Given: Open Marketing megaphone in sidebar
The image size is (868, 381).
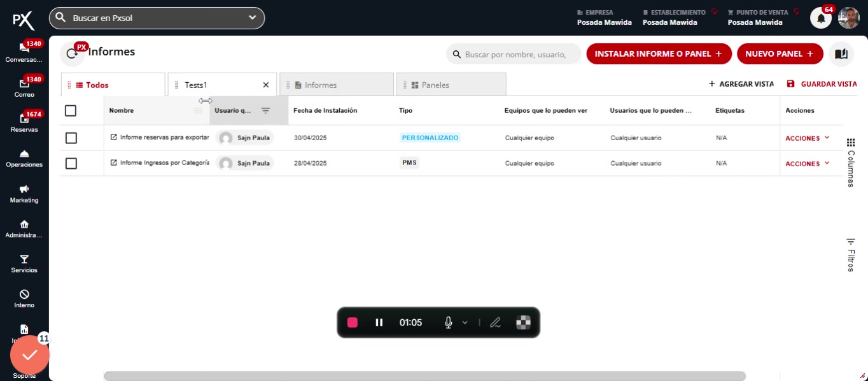Looking at the screenshot, I should tap(24, 189).
